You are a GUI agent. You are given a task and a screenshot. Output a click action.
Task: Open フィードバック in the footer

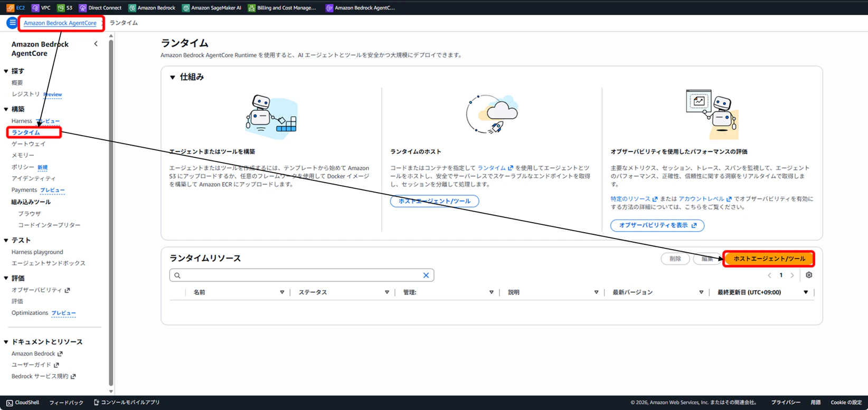(x=67, y=403)
